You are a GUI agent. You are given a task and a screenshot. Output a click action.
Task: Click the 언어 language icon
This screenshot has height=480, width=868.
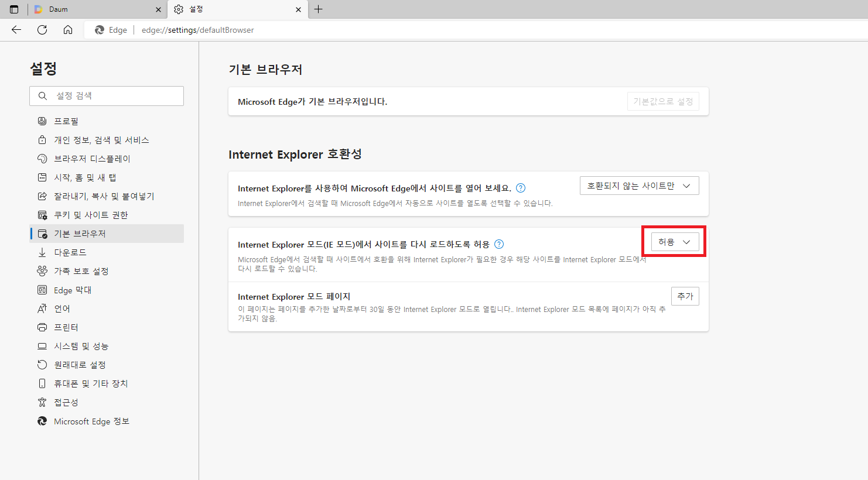(x=42, y=308)
